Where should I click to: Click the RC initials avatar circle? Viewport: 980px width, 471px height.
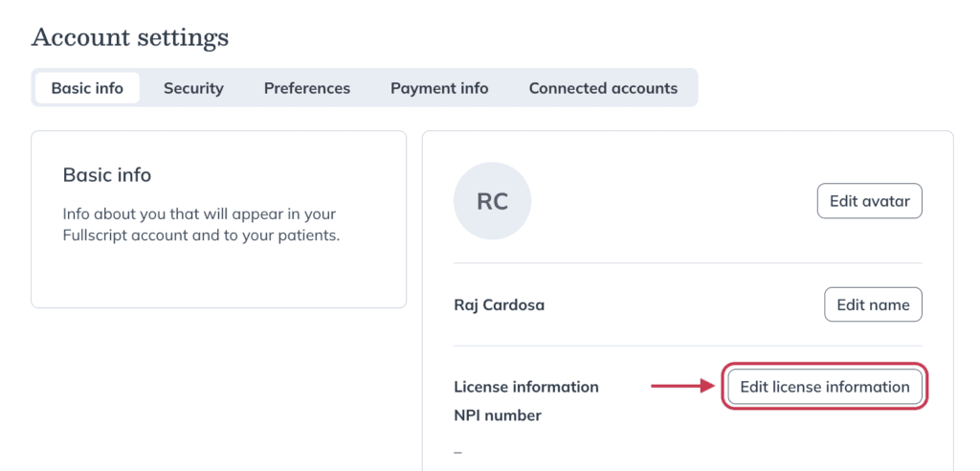pyautogui.click(x=492, y=201)
